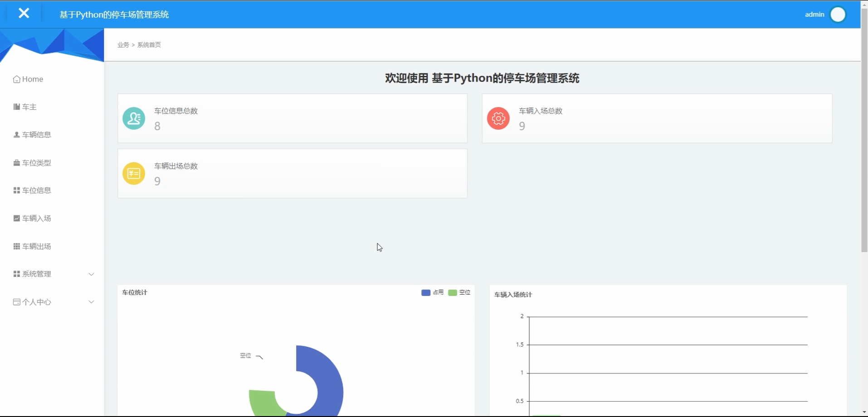
Task: Click the 车辆出场总数 value 9
Action: pos(157,181)
